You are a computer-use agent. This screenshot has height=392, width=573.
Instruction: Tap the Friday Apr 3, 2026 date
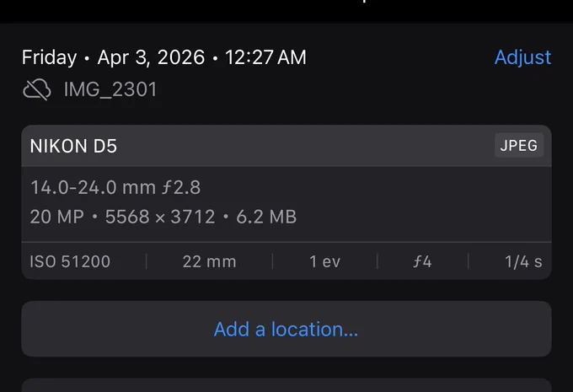(x=113, y=57)
